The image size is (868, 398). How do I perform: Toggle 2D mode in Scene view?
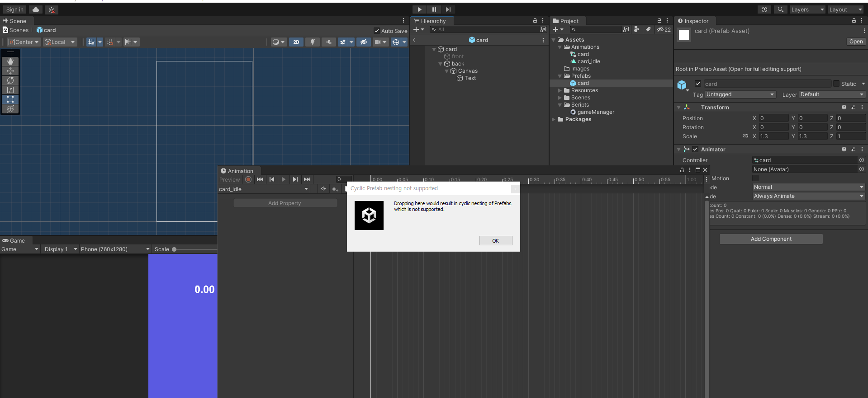coord(296,42)
